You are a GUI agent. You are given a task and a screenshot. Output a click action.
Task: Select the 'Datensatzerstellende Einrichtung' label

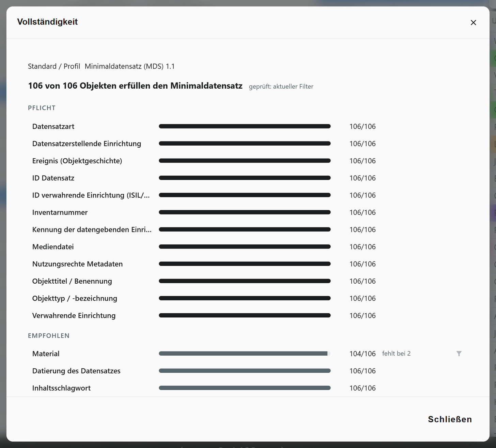coord(87,144)
